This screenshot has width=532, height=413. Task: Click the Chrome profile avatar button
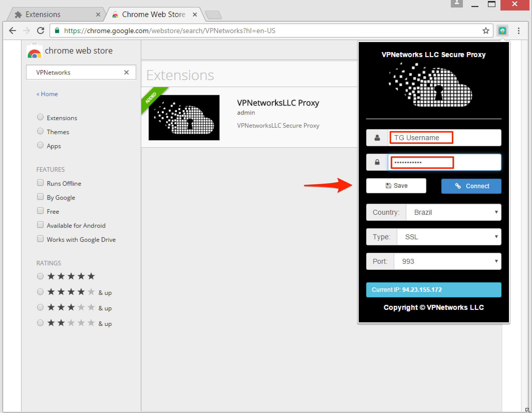coord(457,3)
